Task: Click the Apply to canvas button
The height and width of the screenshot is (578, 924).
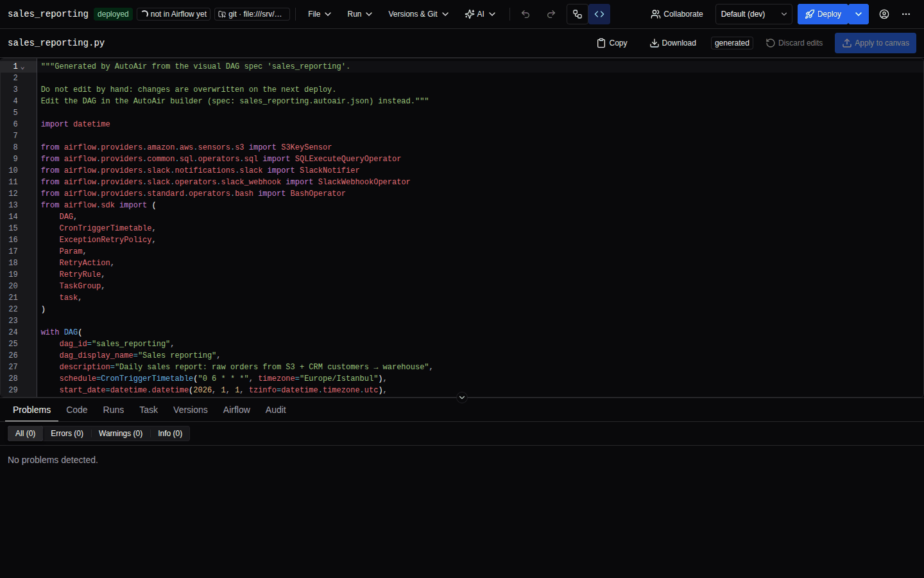Action: coord(875,43)
